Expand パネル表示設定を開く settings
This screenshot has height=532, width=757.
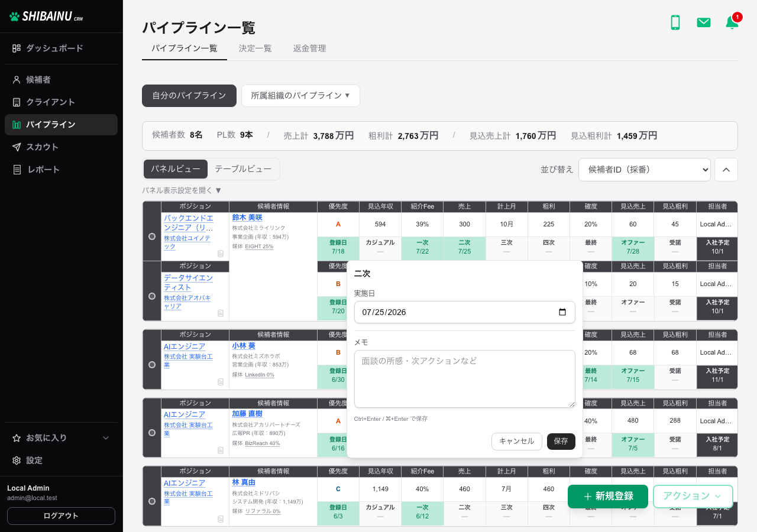click(x=182, y=190)
